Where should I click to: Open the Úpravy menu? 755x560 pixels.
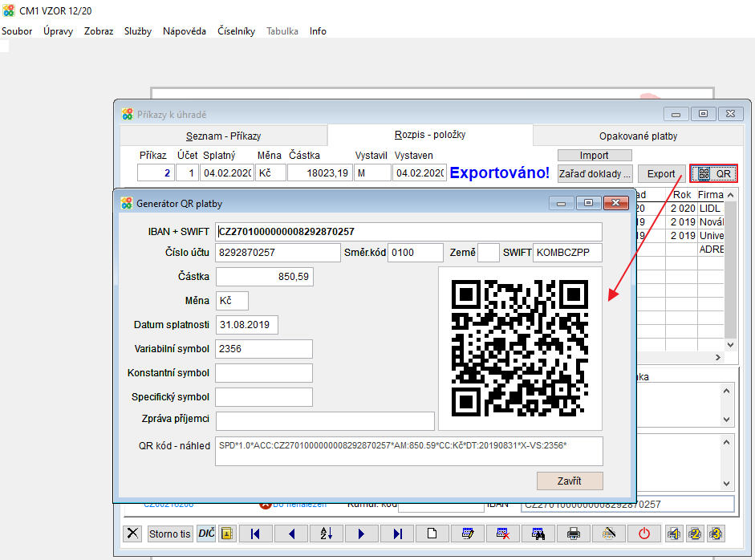pos(59,31)
